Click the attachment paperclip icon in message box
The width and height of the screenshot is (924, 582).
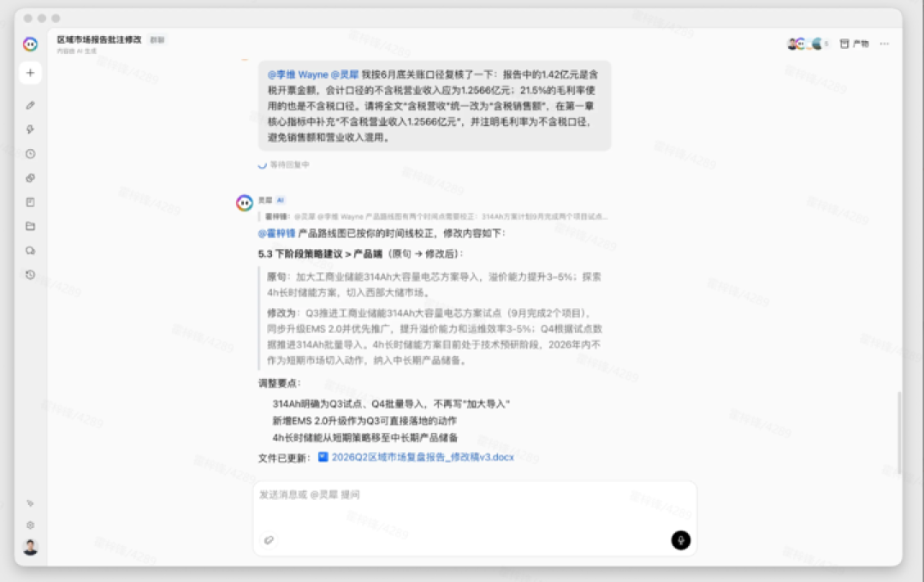click(x=269, y=540)
